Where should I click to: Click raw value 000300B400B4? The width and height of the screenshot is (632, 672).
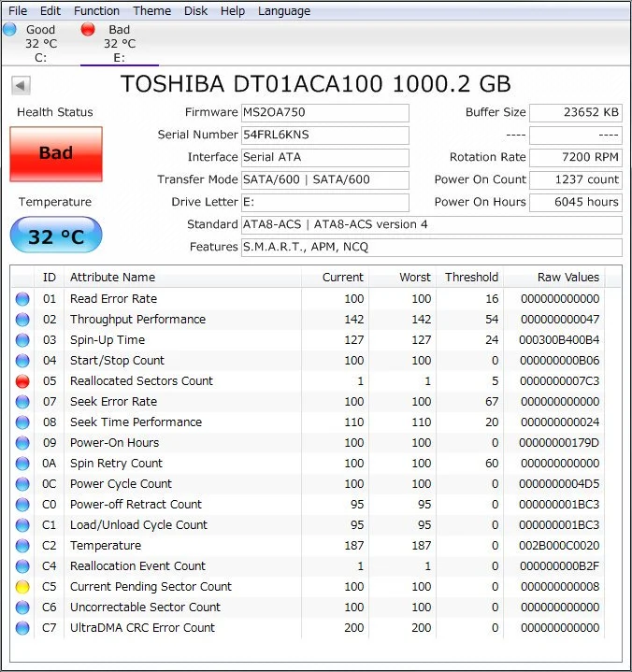(x=559, y=340)
